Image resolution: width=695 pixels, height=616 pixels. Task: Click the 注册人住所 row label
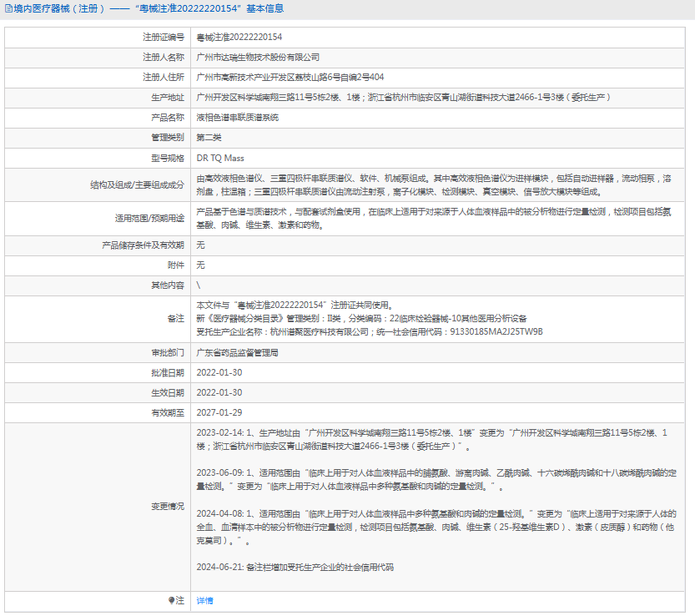(164, 77)
